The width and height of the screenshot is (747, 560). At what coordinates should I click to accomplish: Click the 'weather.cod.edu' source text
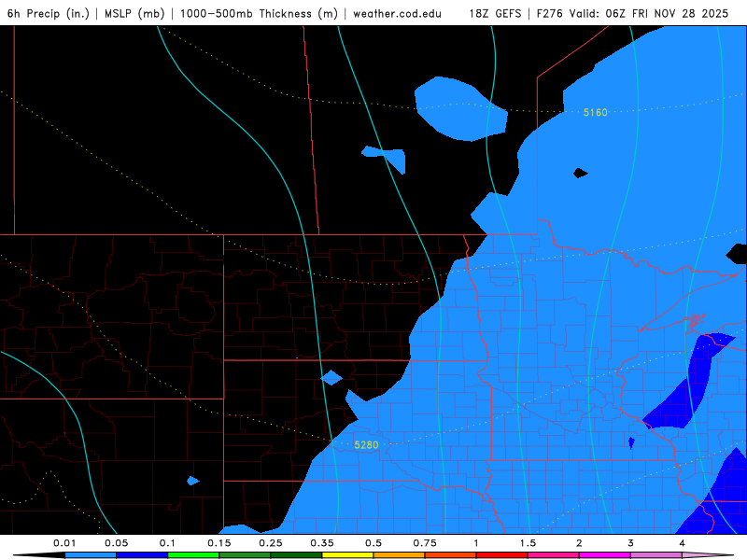pos(397,13)
